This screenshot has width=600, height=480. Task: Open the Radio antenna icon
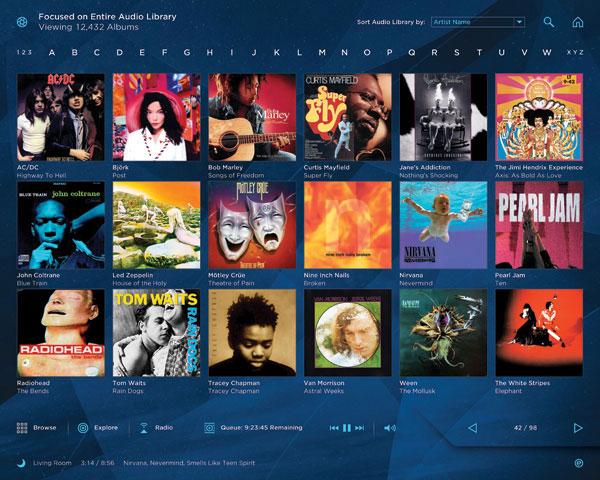(x=144, y=428)
